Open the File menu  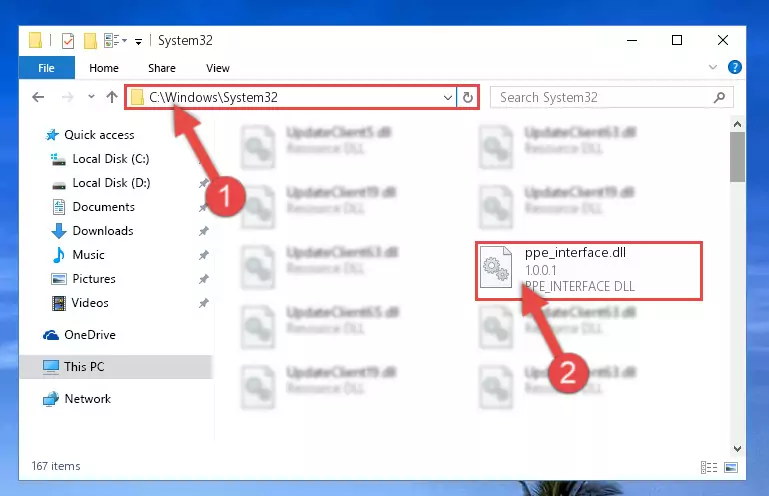coord(47,68)
